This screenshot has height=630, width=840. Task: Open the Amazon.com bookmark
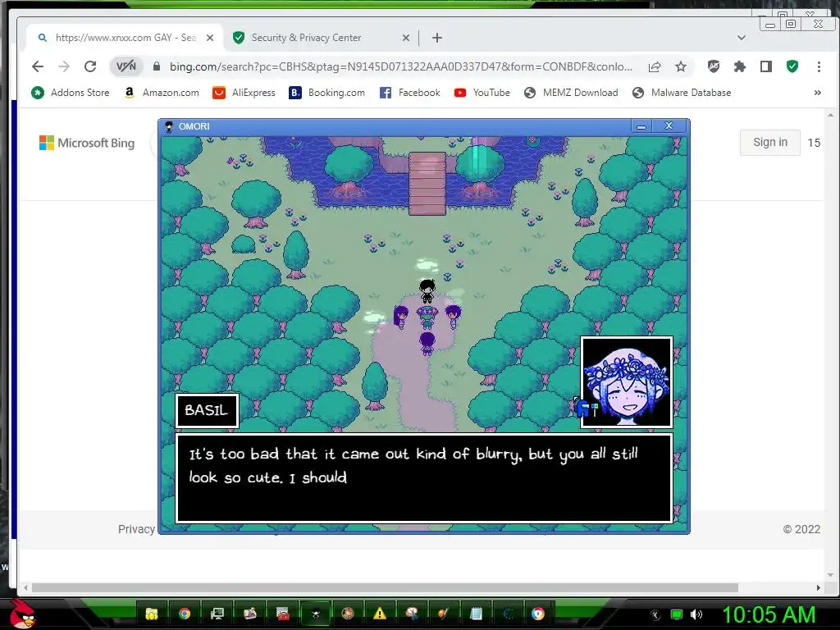162,93
